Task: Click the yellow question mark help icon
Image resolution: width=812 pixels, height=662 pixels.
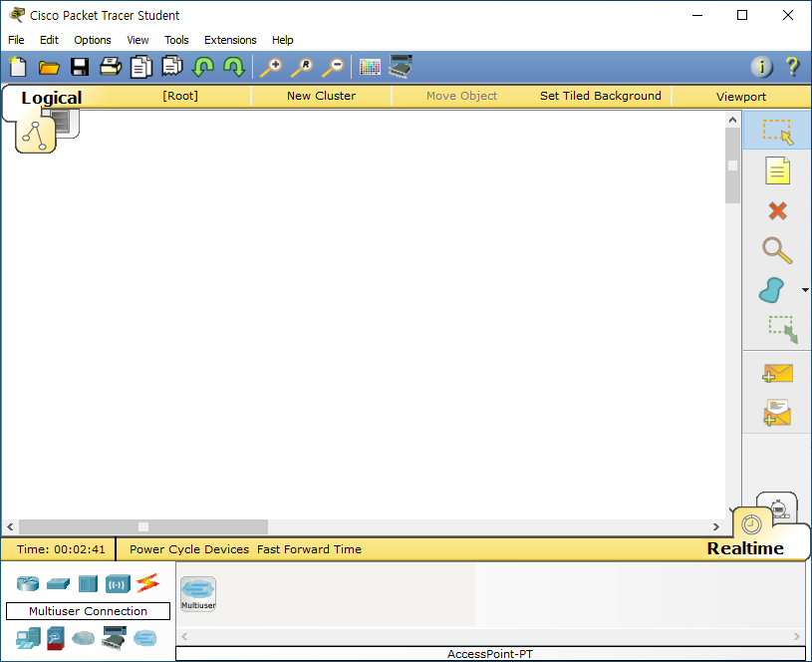Action: click(792, 67)
